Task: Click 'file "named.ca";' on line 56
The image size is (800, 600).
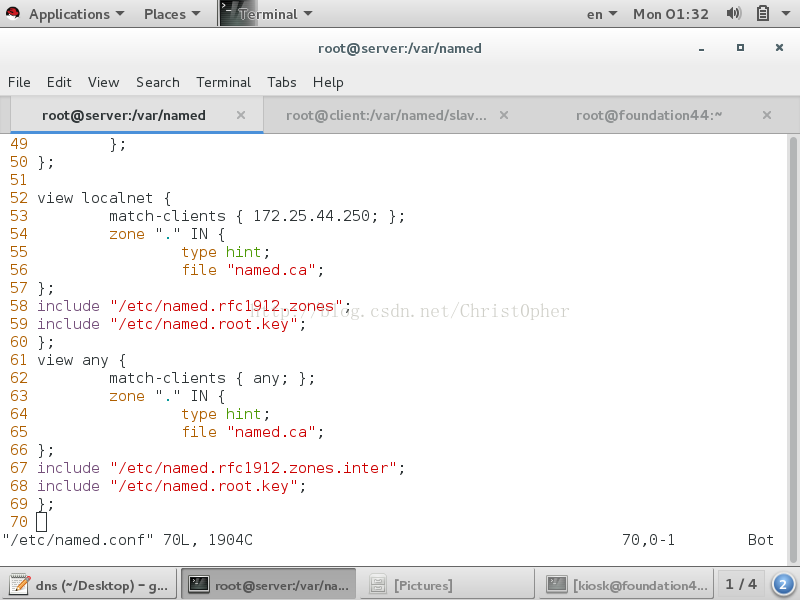Action: 253,270
